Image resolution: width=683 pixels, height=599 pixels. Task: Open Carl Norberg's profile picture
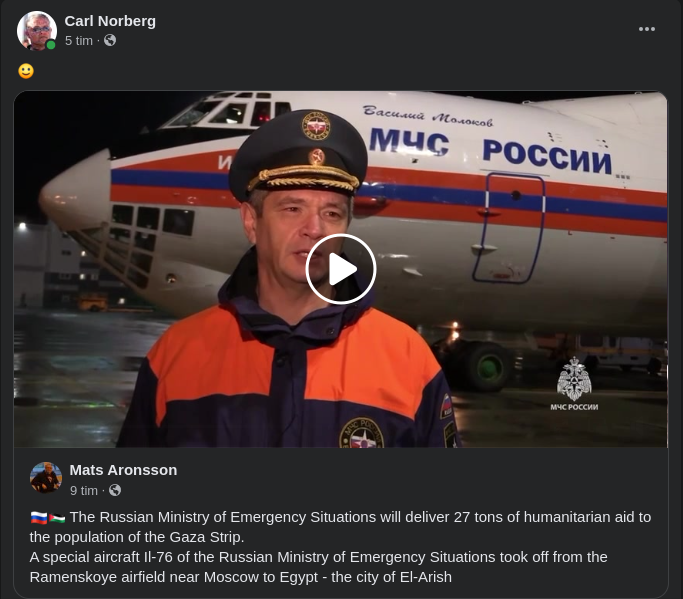coord(37,31)
